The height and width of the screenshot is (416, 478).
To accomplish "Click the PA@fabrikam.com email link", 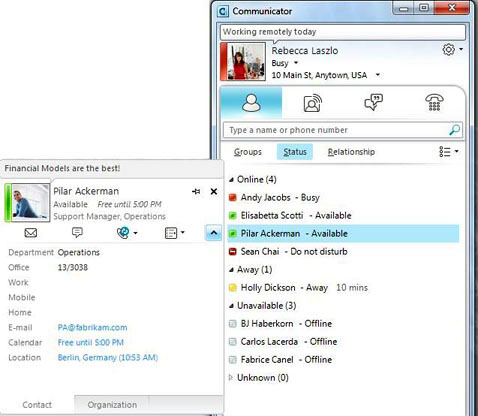I will point(92,327).
